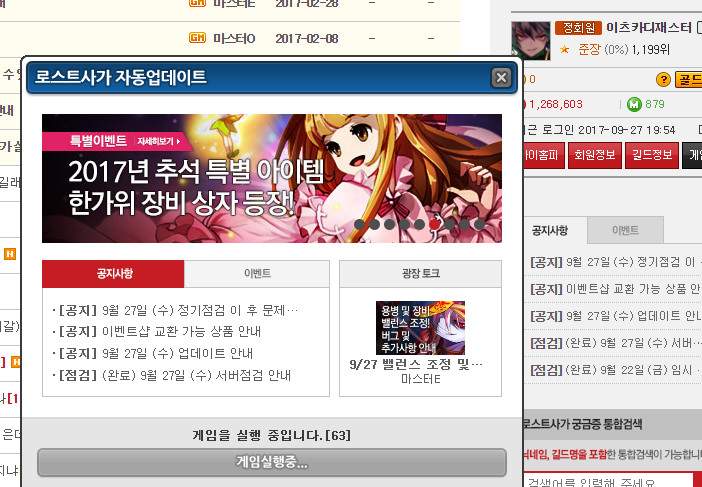Click the 광장 토크 post thumbnail

[x=419, y=327]
